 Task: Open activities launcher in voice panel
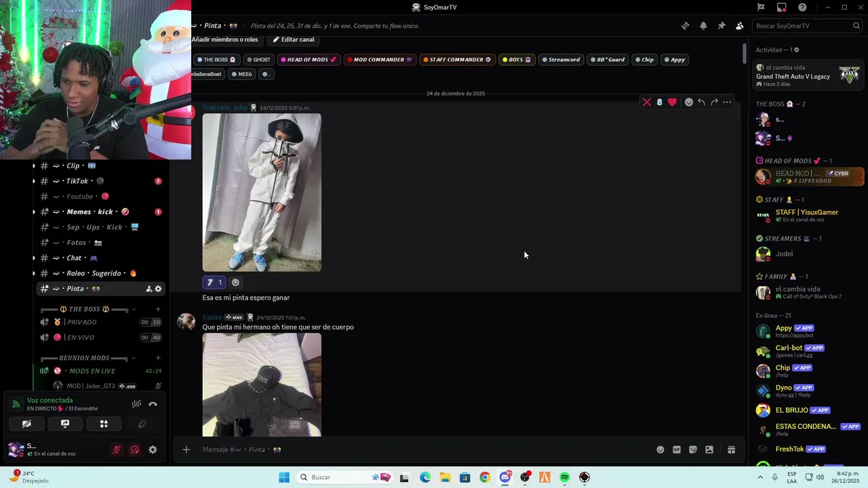point(104,424)
